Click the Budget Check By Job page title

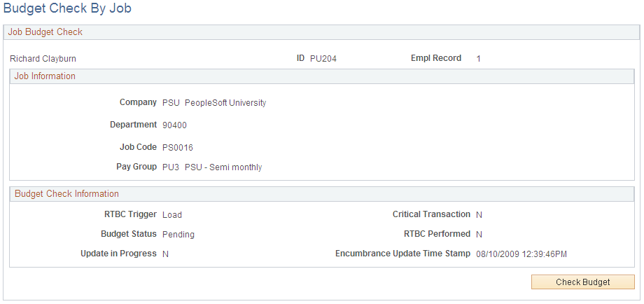point(67,8)
